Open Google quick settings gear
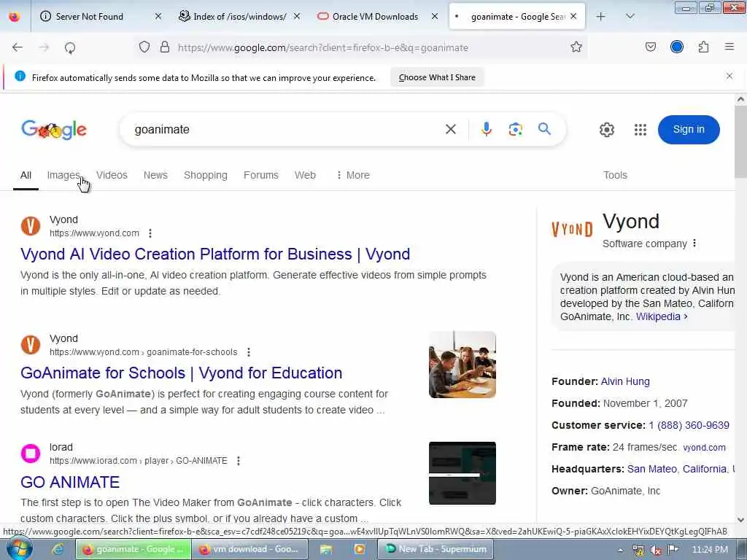The width and height of the screenshot is (747, 560). pyautogui.click(x=606, y=130)
